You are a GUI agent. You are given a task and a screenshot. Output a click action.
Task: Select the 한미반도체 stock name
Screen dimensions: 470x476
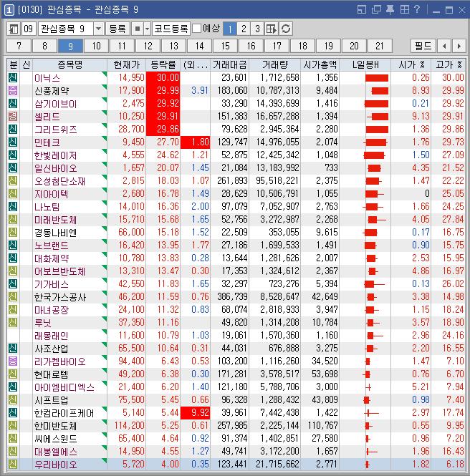pyautogui.click(x=56, y=426)
